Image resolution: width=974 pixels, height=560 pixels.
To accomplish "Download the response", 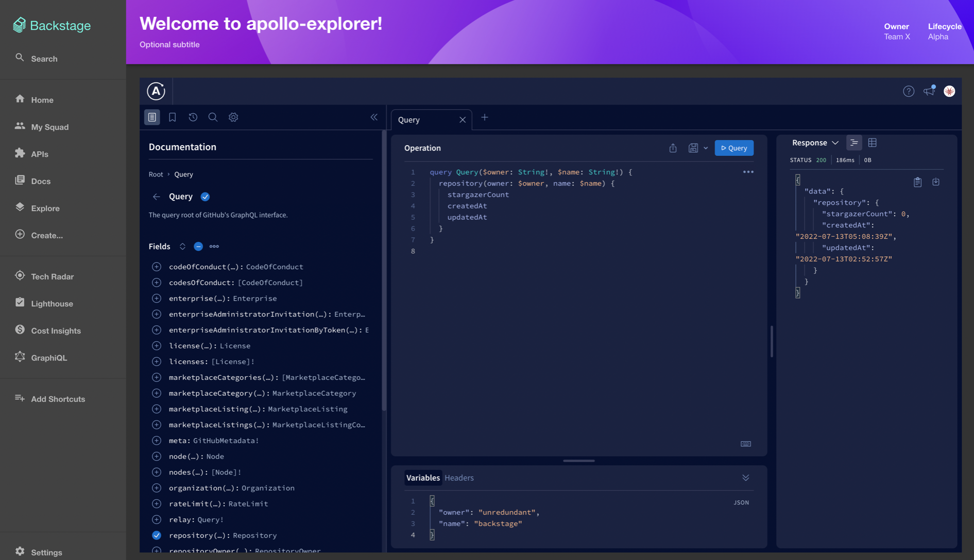I will tap(936, 182).
